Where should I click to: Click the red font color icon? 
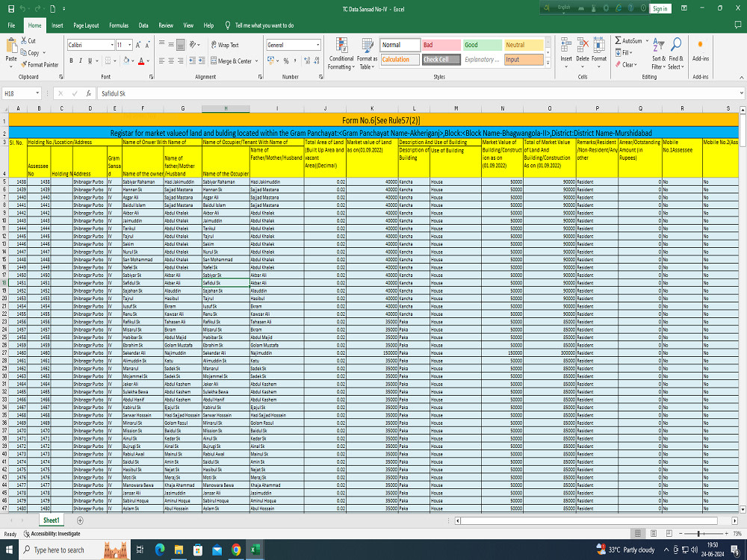tap(141, 60)
